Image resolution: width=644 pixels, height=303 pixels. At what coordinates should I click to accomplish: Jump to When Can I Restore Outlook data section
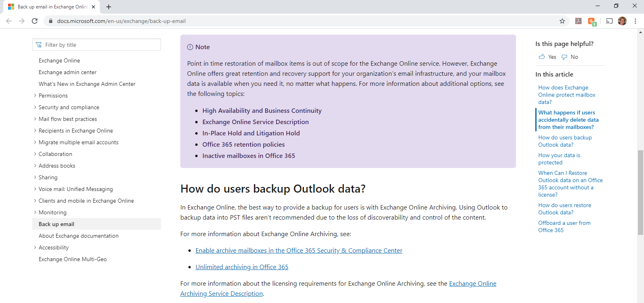tap(570, 184)
